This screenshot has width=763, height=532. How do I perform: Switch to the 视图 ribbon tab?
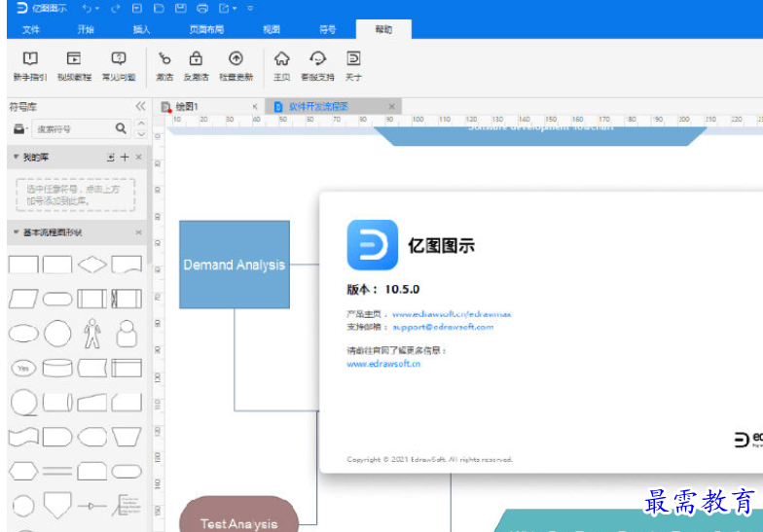[x=272, y=29]
